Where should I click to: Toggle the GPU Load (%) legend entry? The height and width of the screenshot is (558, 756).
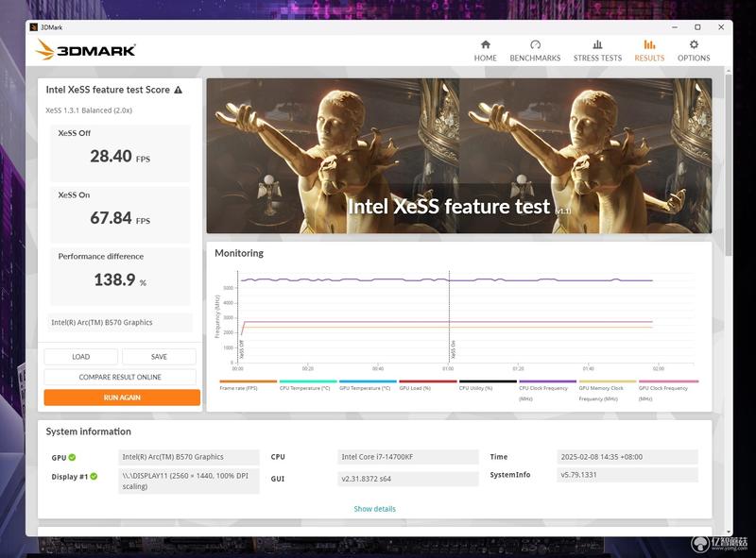[x=428, y=385]
